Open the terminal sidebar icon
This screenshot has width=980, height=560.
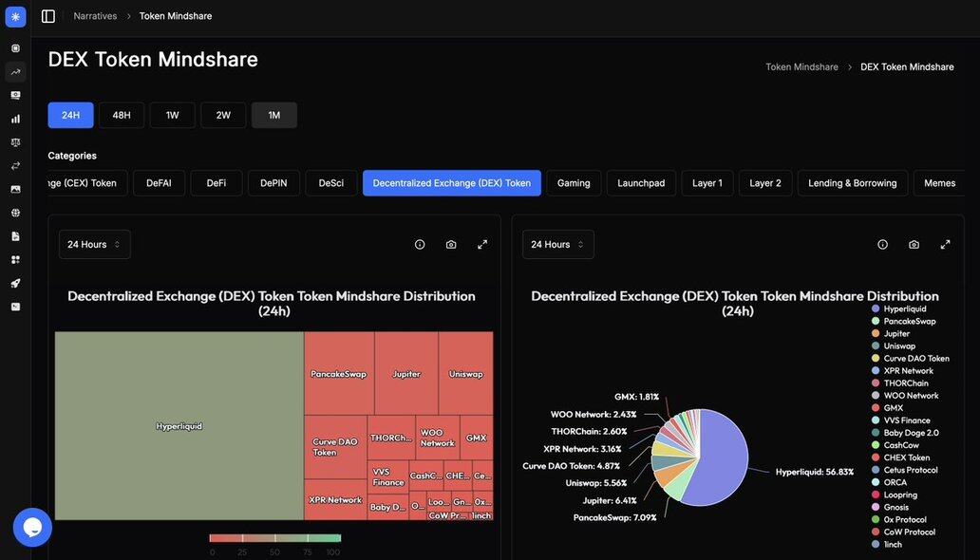tap(15, 307)
